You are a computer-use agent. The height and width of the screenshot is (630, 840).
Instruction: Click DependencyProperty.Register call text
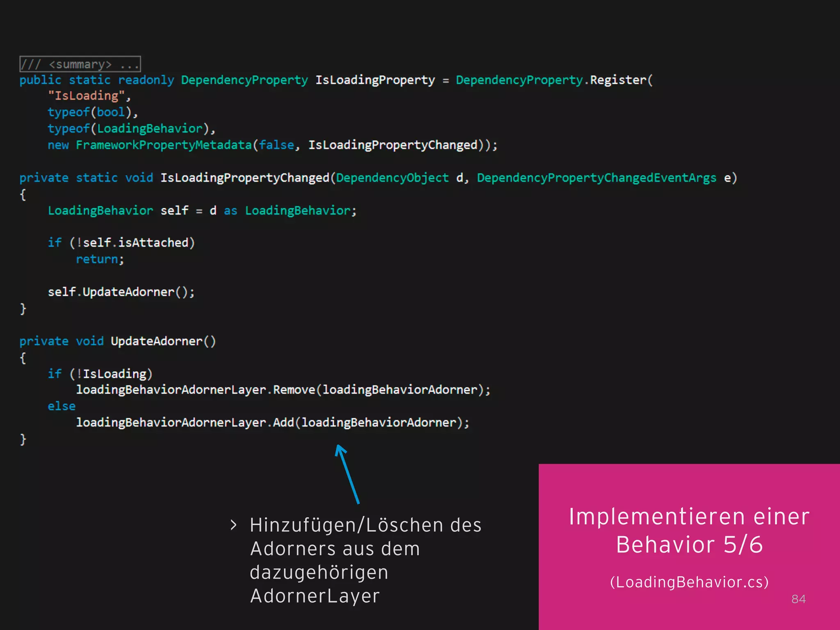tap(554, 80)
